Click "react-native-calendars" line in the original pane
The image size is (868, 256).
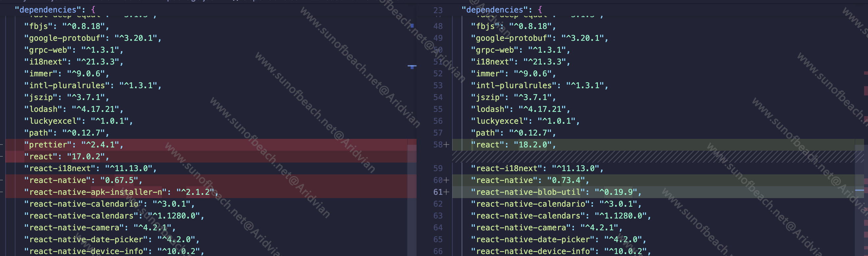(x=114, y=216)
